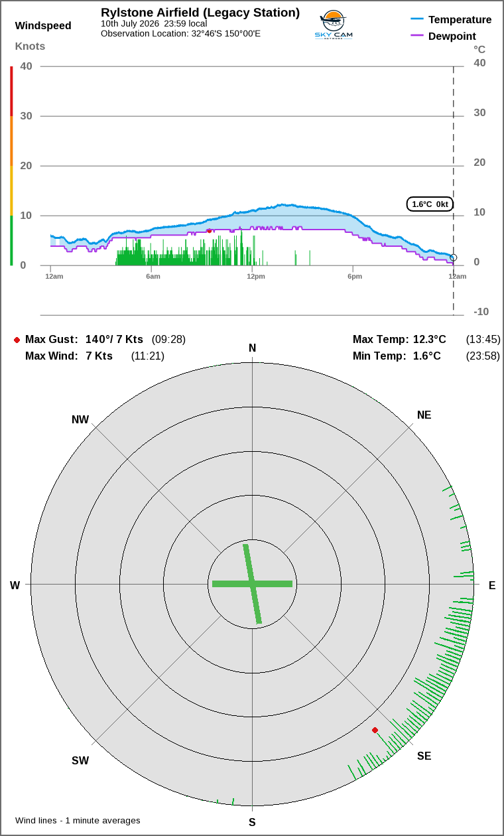
Task: Click the purple Dewpoint legend line
Action: coord(417,36)
